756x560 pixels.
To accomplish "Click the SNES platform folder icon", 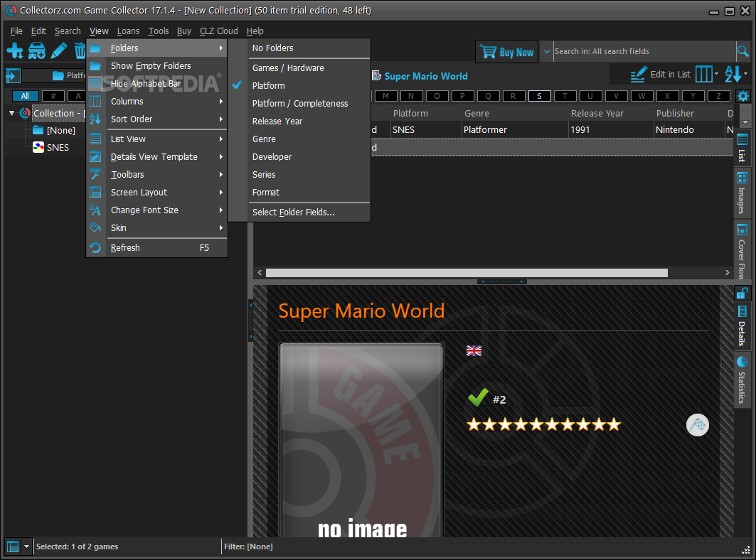I will point(38,148).
